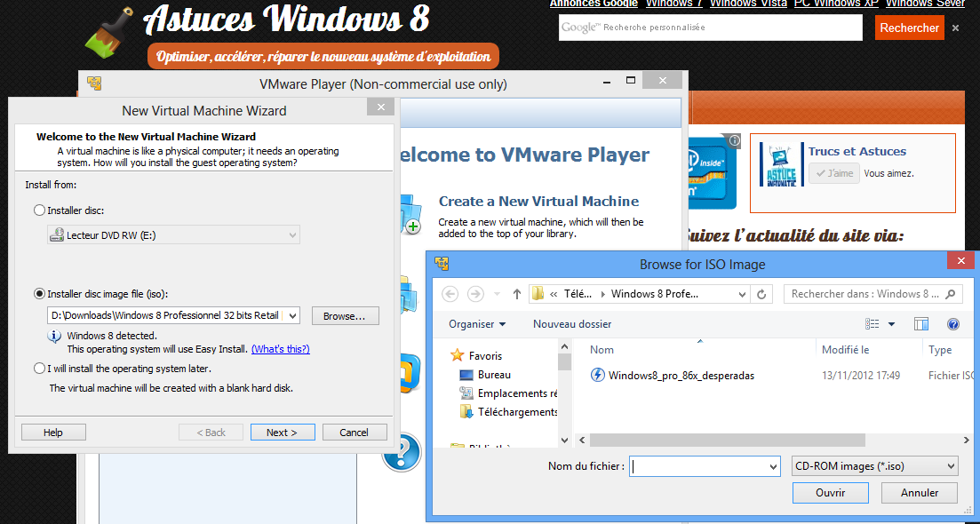
Task: Click the Astuces Windows 8 paintbrush logo
Action: [x=110, y=35]
